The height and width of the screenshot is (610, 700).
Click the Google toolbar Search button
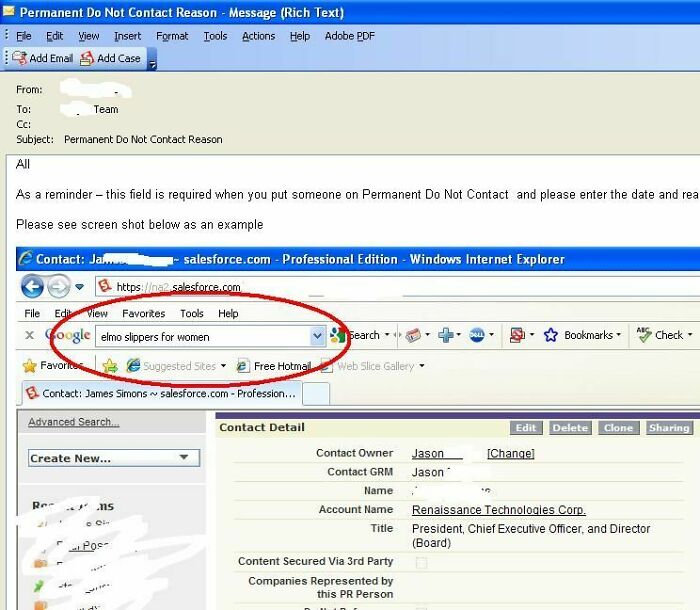pos(355,335)
